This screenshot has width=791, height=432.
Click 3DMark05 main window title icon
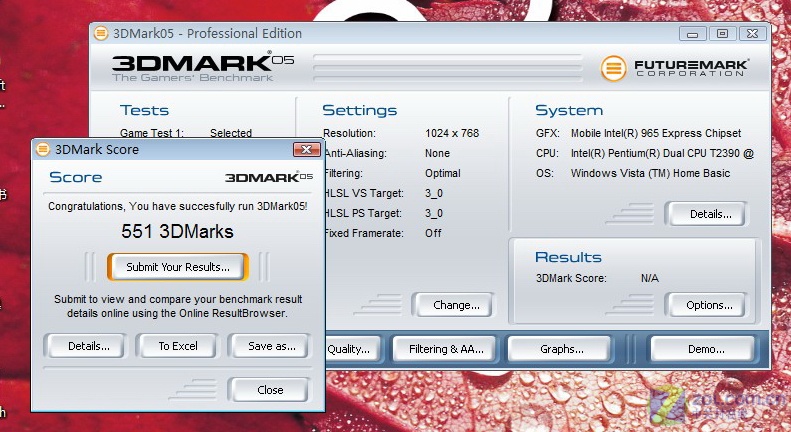[x=101, y=33]
